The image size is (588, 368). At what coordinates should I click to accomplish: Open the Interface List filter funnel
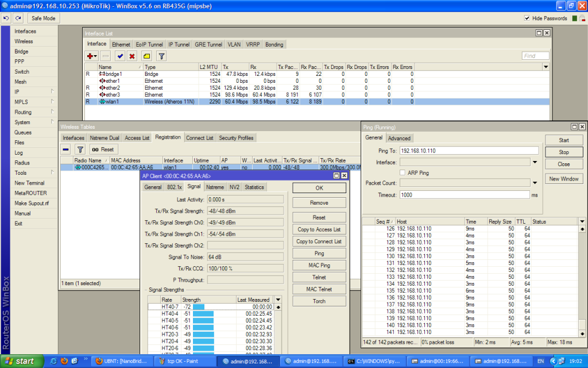(x=161, y=56)
